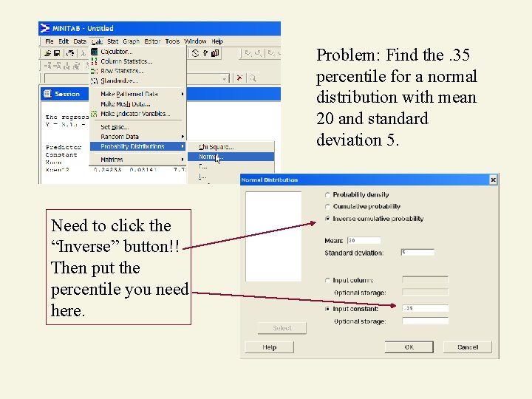Open the Edit menu
The height and width of the screenshot is (399, 532).
[64, 41]
